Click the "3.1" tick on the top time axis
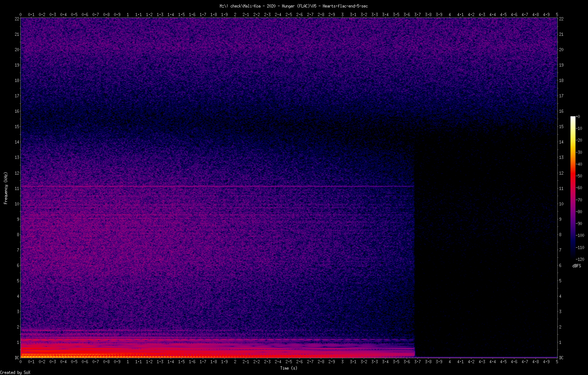Image resolution: width=588 pixels, height=375 pixels. point(353,15)
